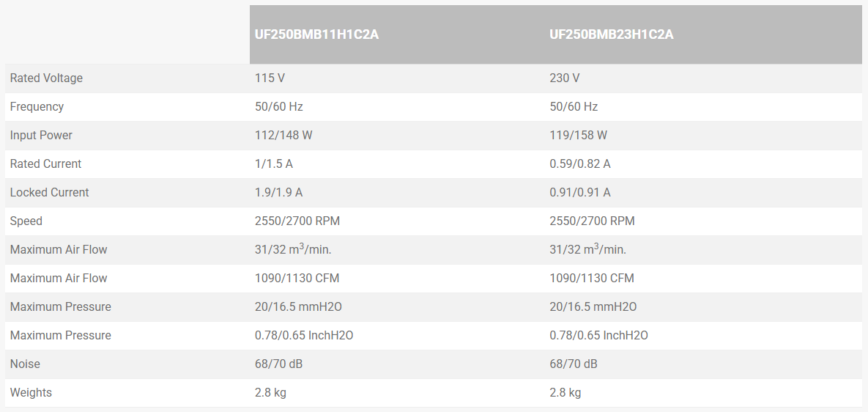
Task: Click the Input Power row label
Action: point(41,136)
